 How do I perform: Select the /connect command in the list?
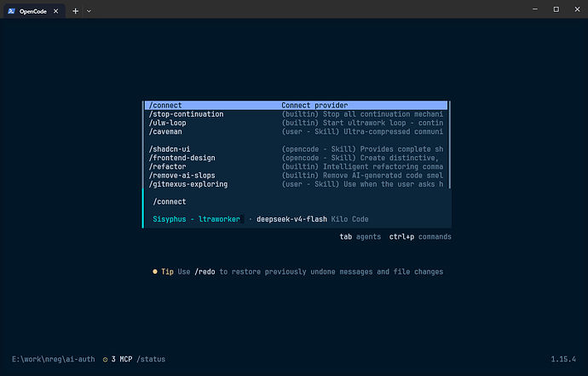297,106
